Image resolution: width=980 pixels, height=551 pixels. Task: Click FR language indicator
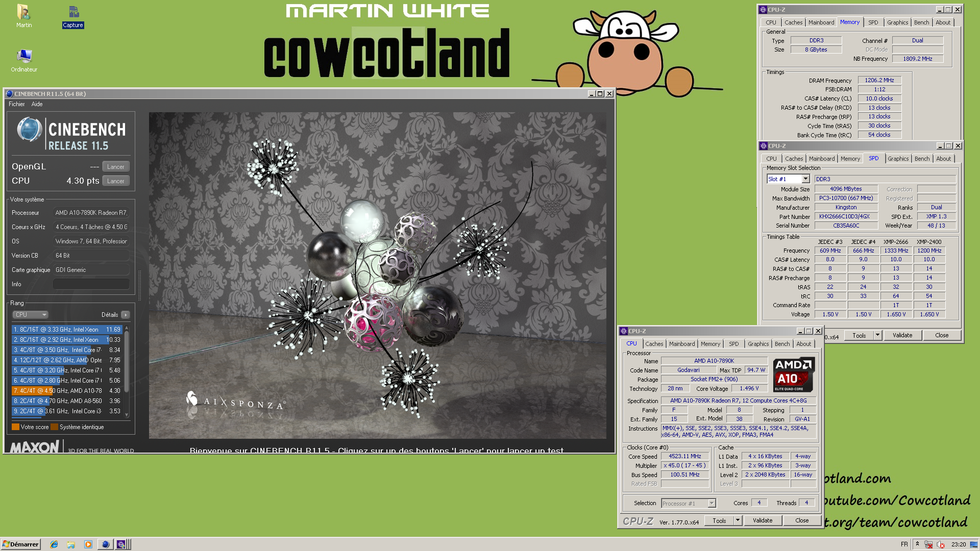point(904,544)
